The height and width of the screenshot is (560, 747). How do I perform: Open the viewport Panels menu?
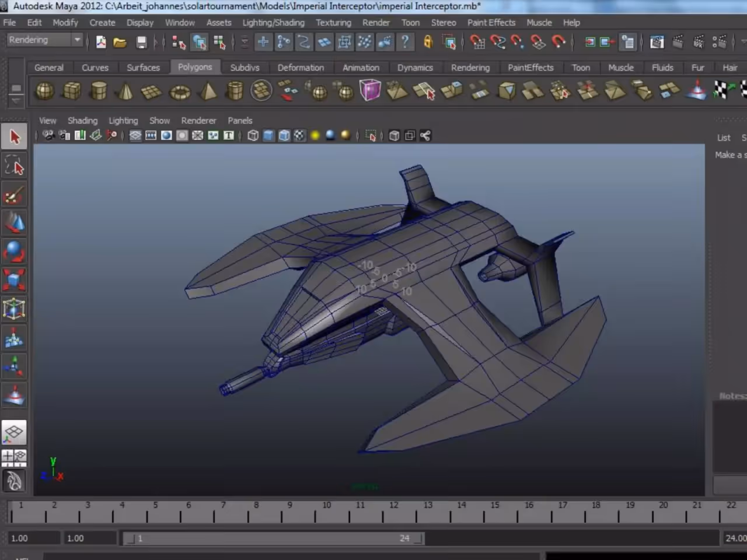pyautogui.click(x=240, y=120)
